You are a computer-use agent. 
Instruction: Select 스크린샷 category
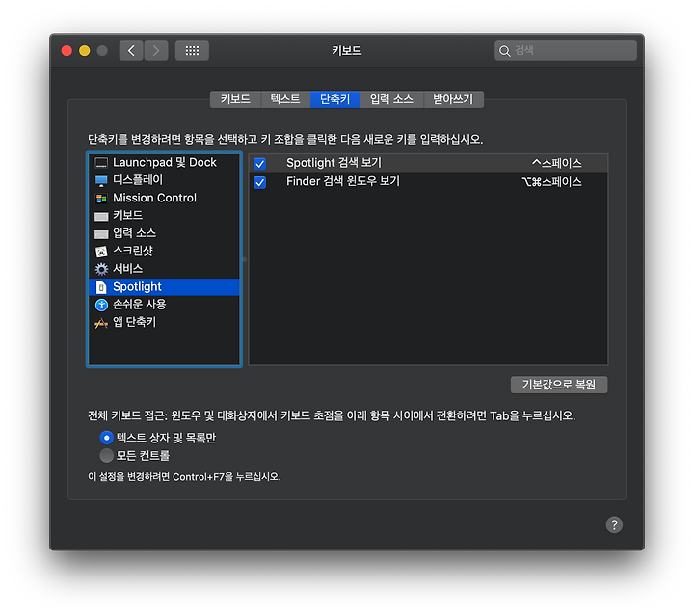164,251
